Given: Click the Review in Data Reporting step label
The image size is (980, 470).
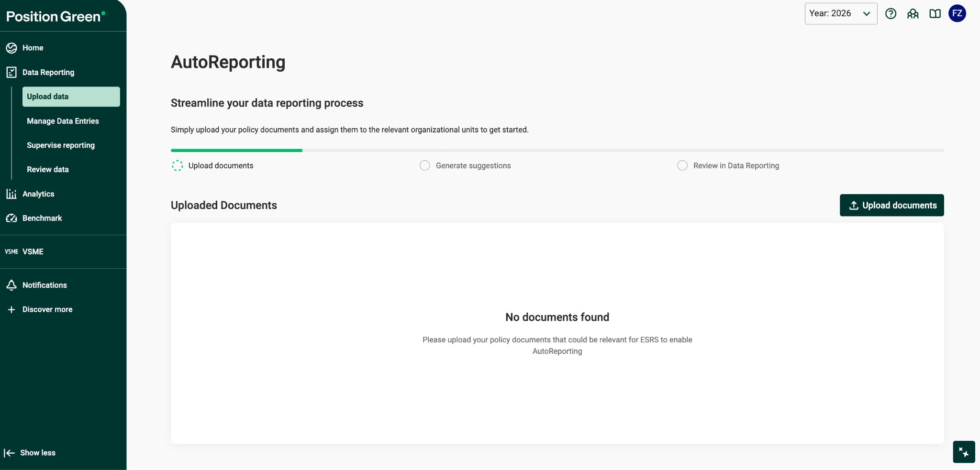Looking at the screenshot, I should click(736, 165).
